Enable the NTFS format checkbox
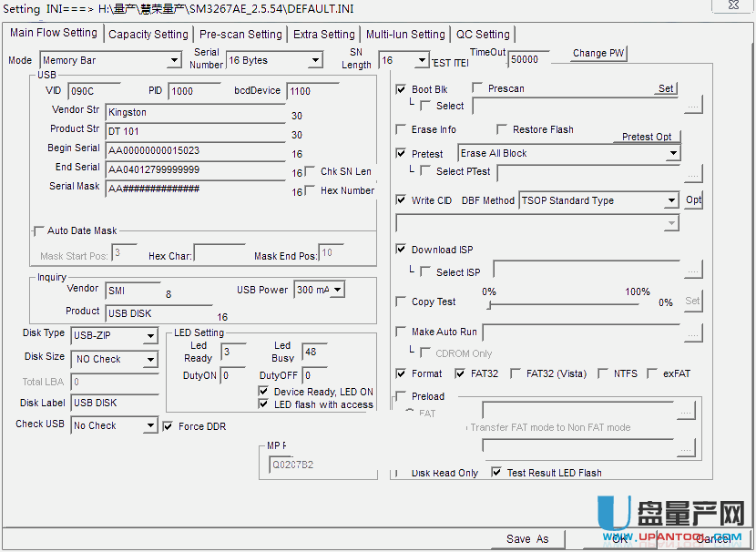 pyautogui.click(x=602, y=373)
